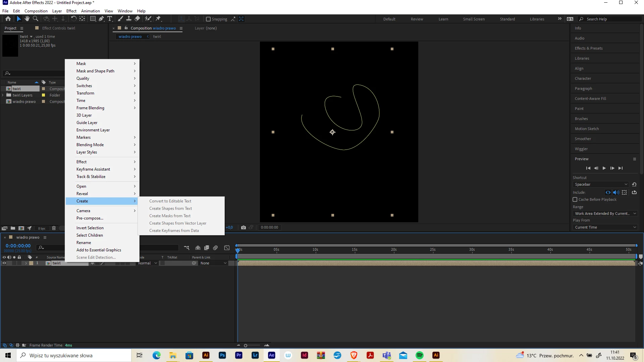Open Spotify from the taskbar

pyautogui.click(x=419, y=355)
